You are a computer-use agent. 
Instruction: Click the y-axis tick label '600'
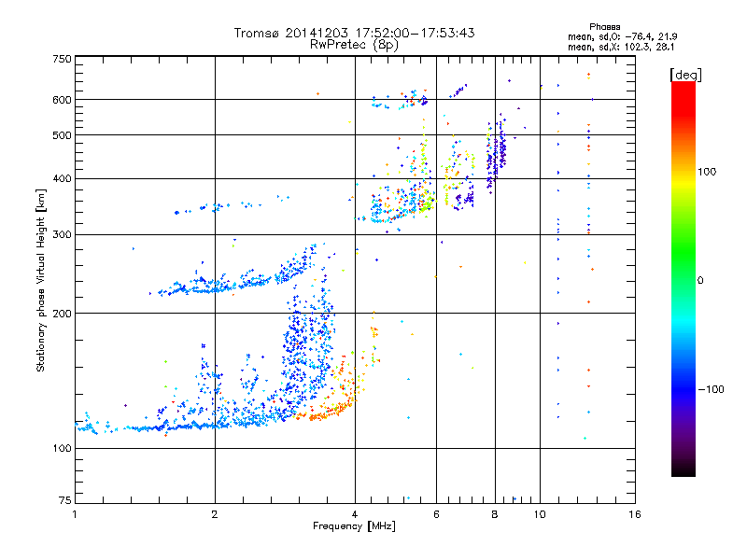(62, 100)
